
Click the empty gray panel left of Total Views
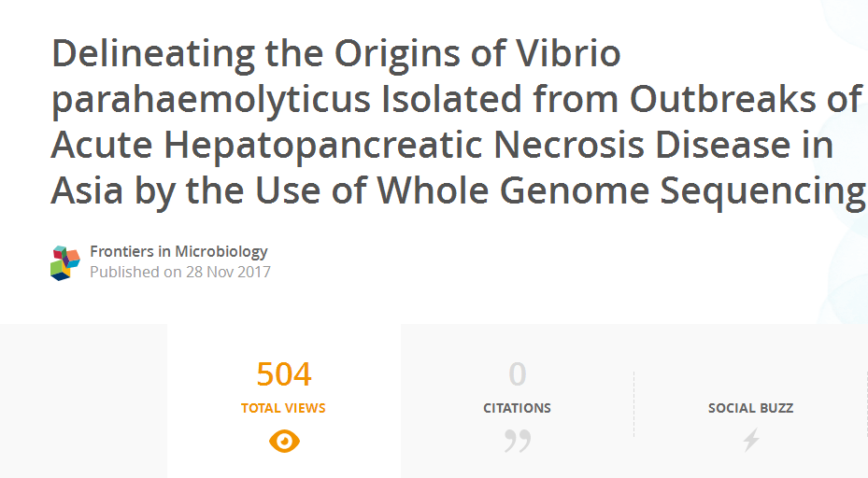pyautogui.click(x=83, y=401)
